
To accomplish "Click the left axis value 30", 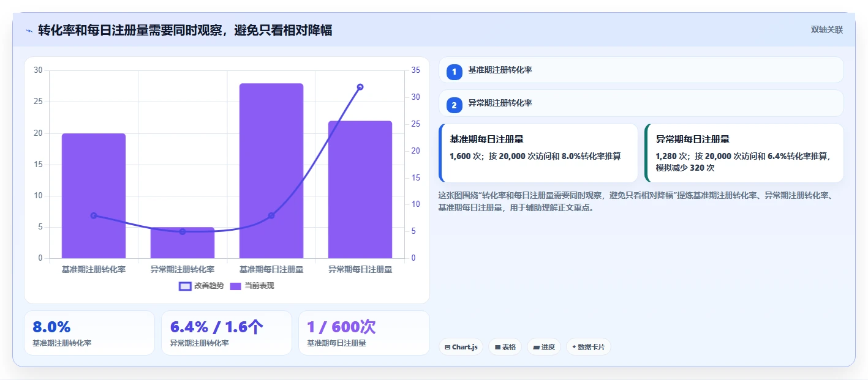I will pos(38,70).
